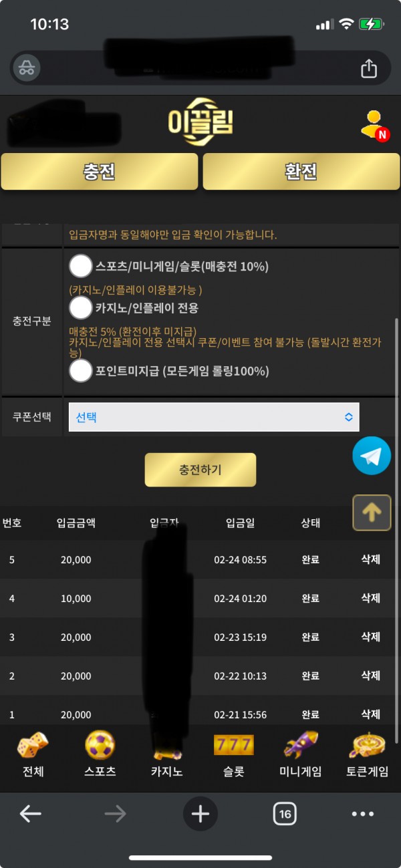Open the 쿠폰선택 coupon dropdown
The image size is (401, 868).
tap(214, 417)
